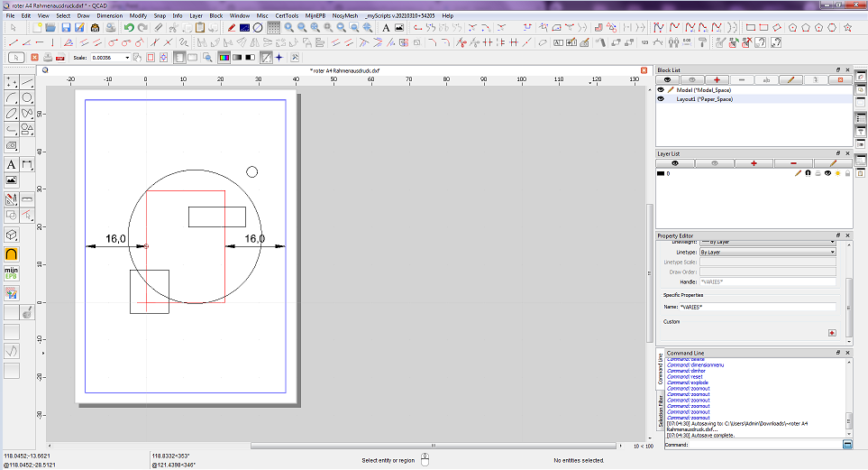The width and height of the screenshot is (868, 470).
Task: Select Layout1 (*Paper_Space) block row
Action: pyautogui.click(x=754, y=99)
